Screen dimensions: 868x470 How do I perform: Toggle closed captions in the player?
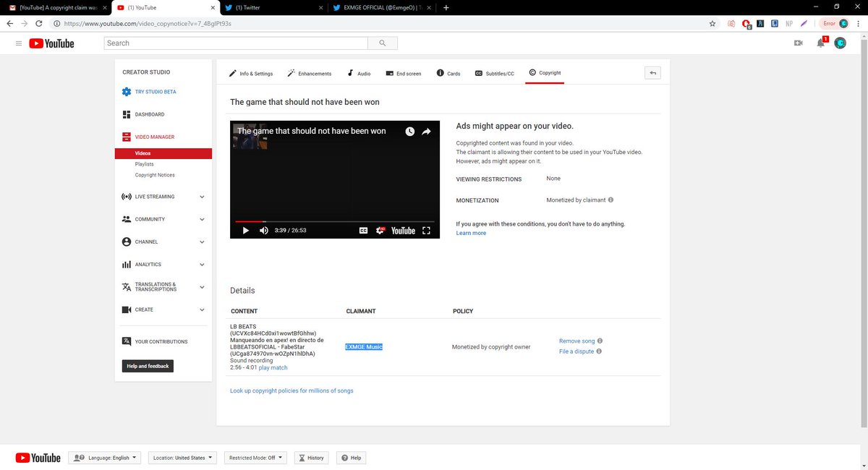[363, 231]
